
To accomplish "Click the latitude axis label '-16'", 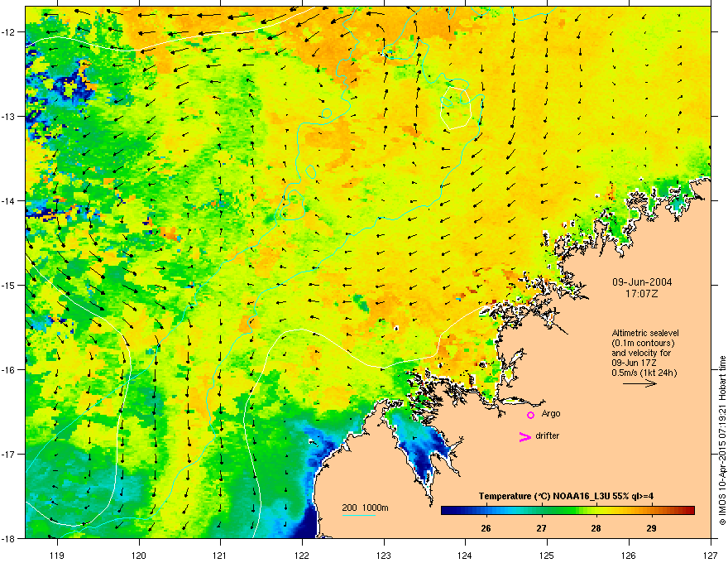I will coord(9,370).
